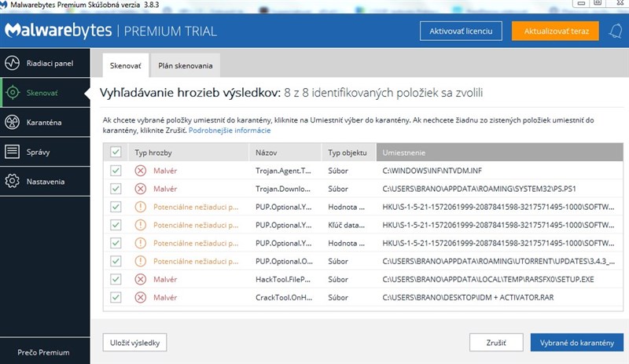
Task: Click malware icon for NTVDM.INF row
Action: point(140,171)
